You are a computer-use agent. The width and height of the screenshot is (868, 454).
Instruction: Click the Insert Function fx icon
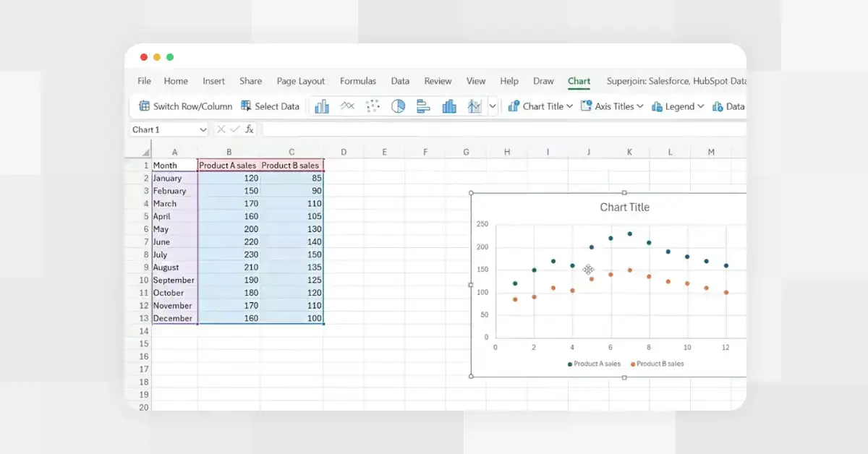pyautogui.click(x=248, y=129)
